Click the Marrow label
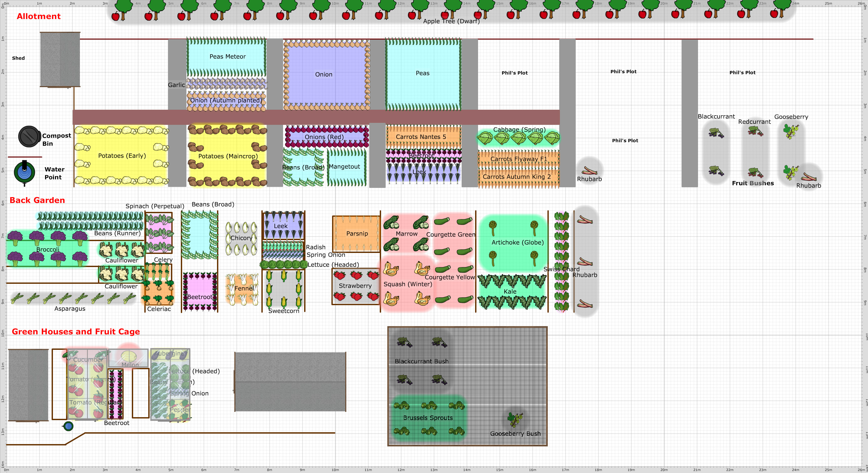868x473 pixels. (406, 234)
